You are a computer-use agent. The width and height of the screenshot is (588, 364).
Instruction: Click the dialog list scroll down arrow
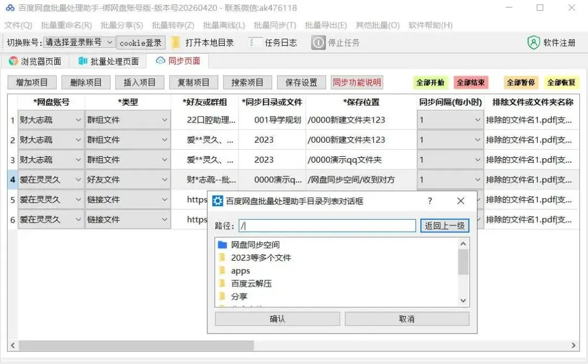(463, 300)
